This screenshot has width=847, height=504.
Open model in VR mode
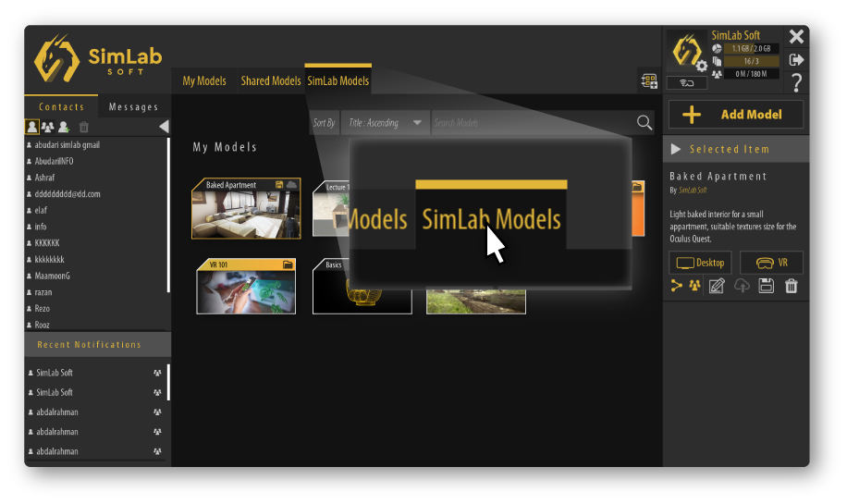[x=771, y=263]
